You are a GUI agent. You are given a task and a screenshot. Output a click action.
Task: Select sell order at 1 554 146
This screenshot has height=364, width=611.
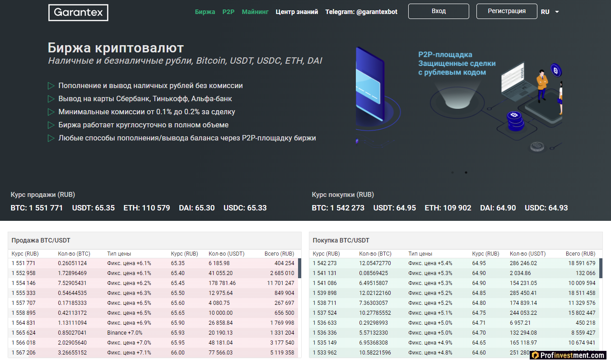(153, 283)
